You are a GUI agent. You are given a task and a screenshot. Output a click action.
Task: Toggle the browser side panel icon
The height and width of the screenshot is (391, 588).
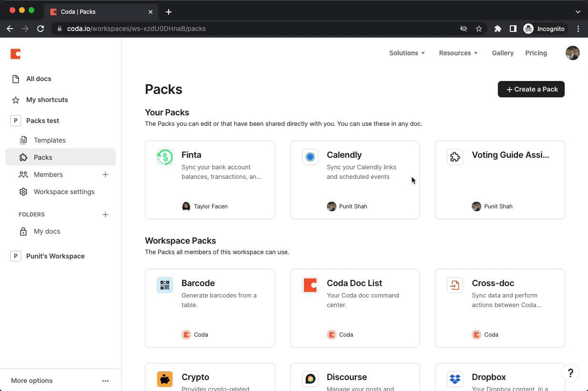(513, 29)
